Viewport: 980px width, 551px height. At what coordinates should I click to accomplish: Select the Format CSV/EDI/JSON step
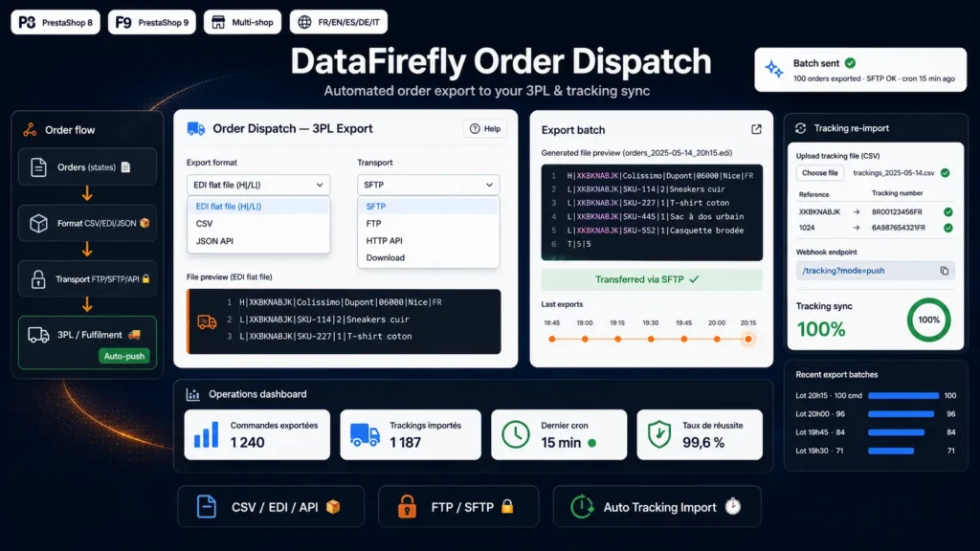coord(87,223)
